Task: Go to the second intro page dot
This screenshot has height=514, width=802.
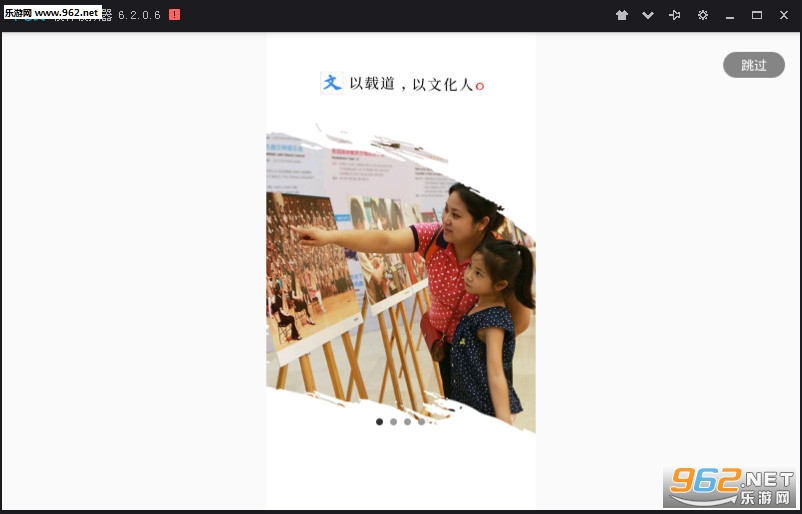Action: (x=393, y=422)
